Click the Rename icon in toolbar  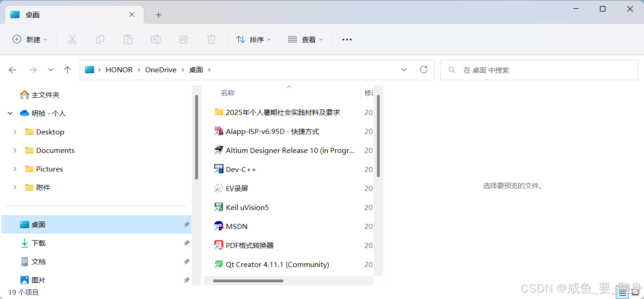coord(156,40)
